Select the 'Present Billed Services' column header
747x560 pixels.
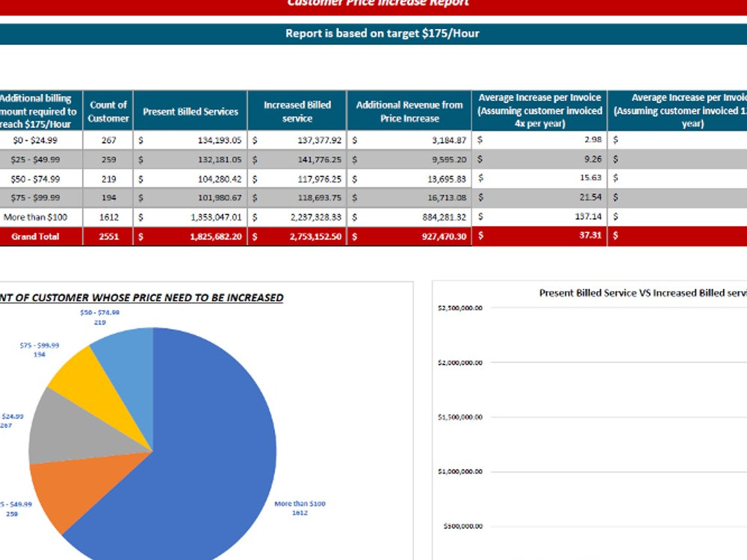[x=190, y=111]
